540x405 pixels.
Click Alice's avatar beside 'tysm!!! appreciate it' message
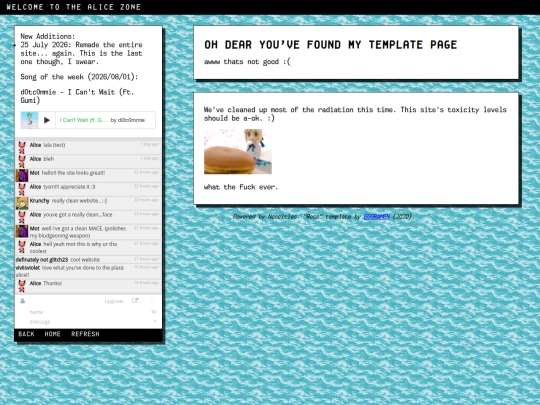click(x=22, y=189)
